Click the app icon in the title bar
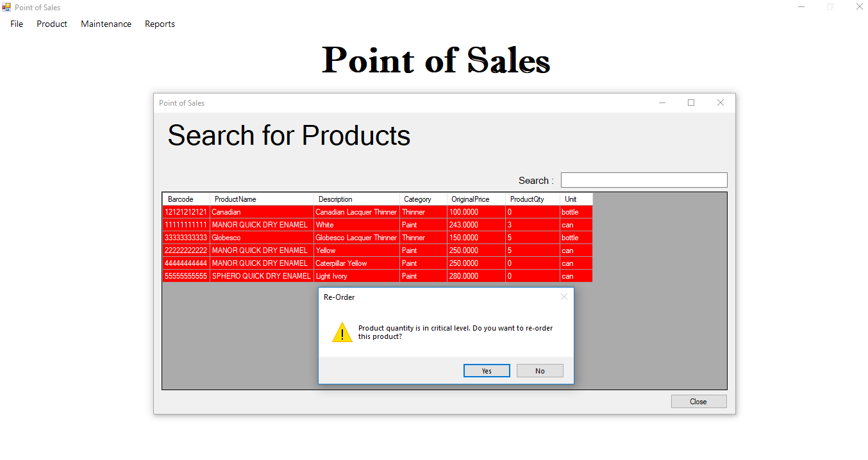This screenshot has height=460, width=868. click(6, 7)
